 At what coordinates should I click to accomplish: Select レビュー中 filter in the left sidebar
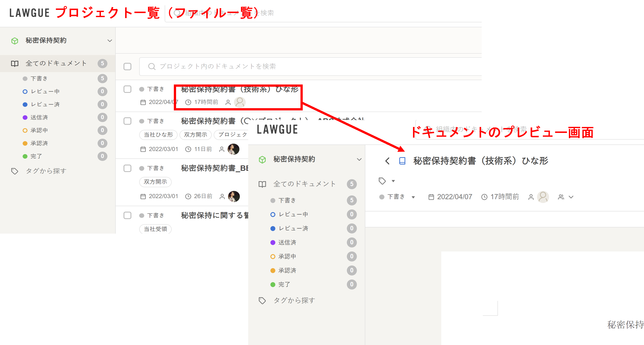pos(45,92)
